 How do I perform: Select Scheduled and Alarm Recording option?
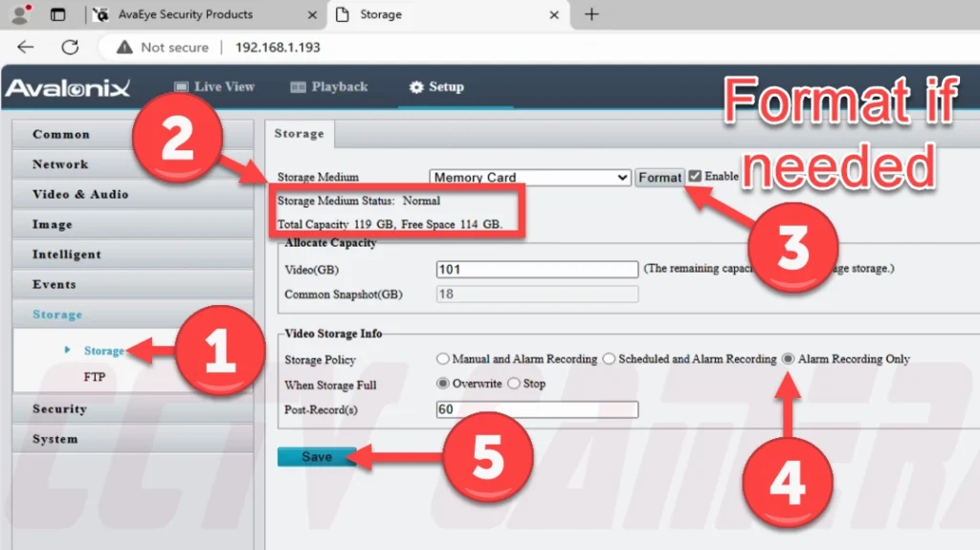coord(609,359)
